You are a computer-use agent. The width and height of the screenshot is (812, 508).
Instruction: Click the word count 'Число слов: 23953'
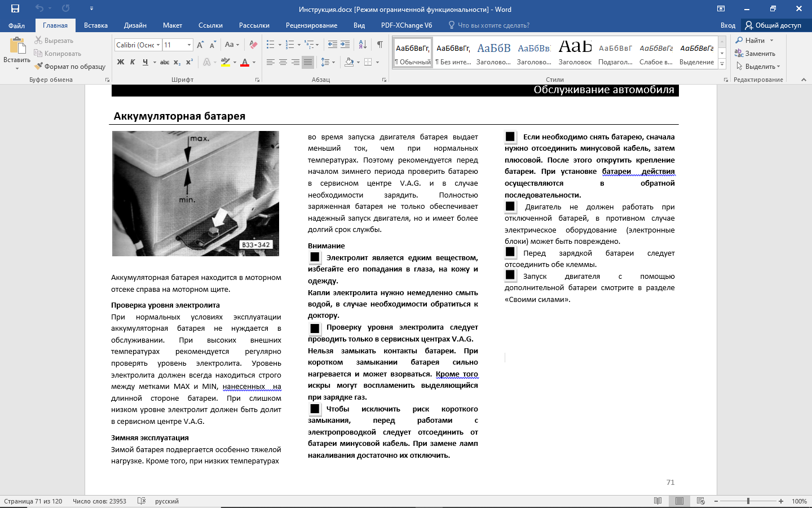[x=99, y=501]
